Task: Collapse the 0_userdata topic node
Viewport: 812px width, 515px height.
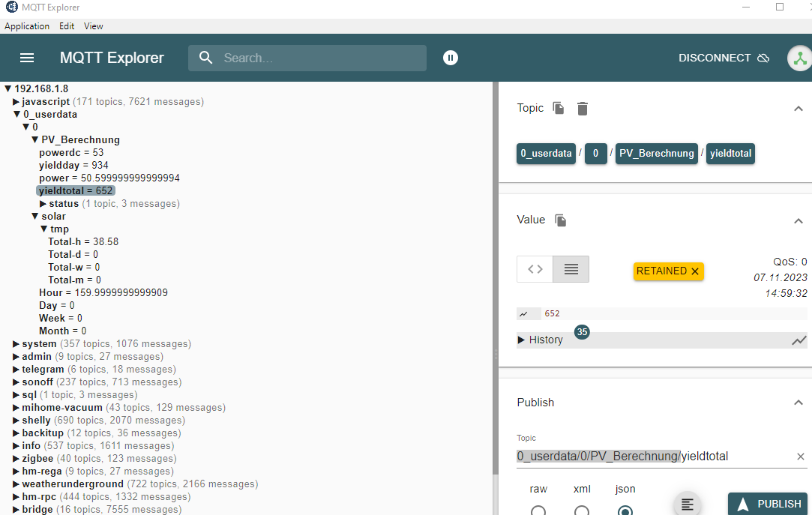Action: click(x=17, y=115)
